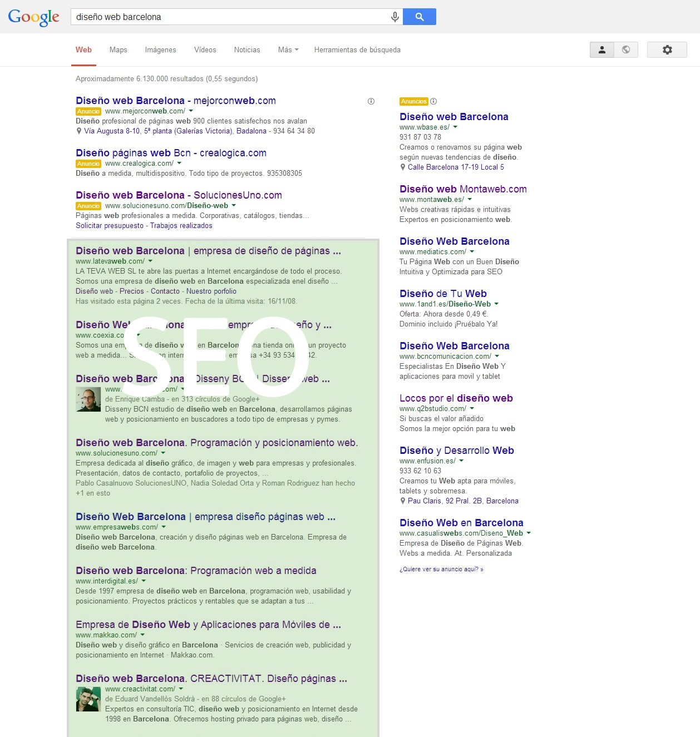Viewport: 700px width, 737px height.
Task: Click map pin icon for Calle Barcelona address
Action: (403, 167)
